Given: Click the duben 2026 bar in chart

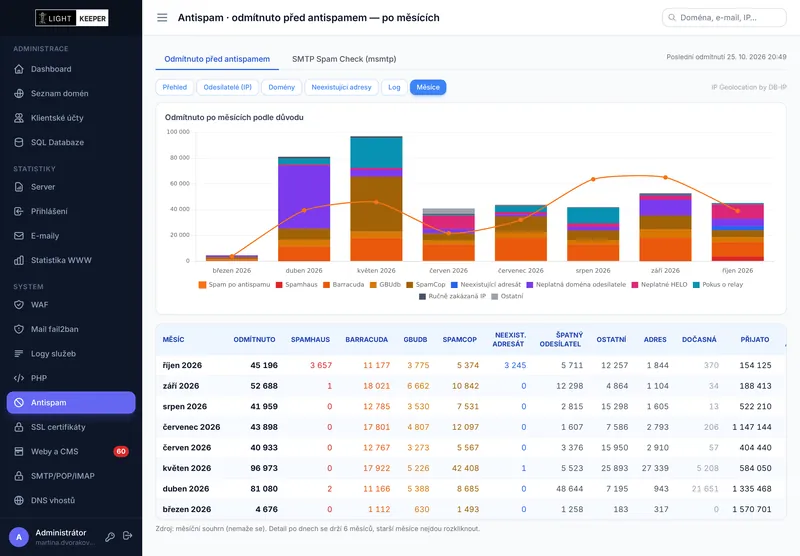Looking at the screenshot, I should (x=304, y=209).
